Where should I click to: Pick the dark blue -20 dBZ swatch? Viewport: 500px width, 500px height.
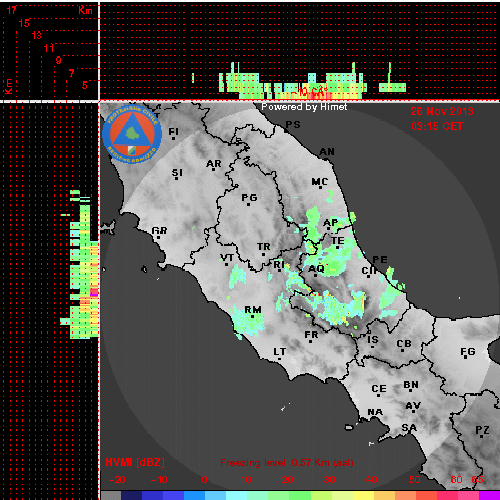132,495
